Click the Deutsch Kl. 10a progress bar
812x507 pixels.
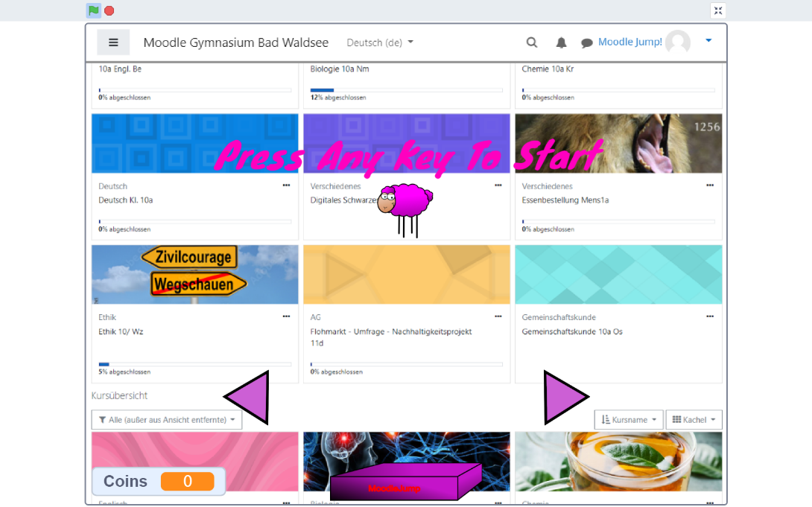[x=194, y=221]
